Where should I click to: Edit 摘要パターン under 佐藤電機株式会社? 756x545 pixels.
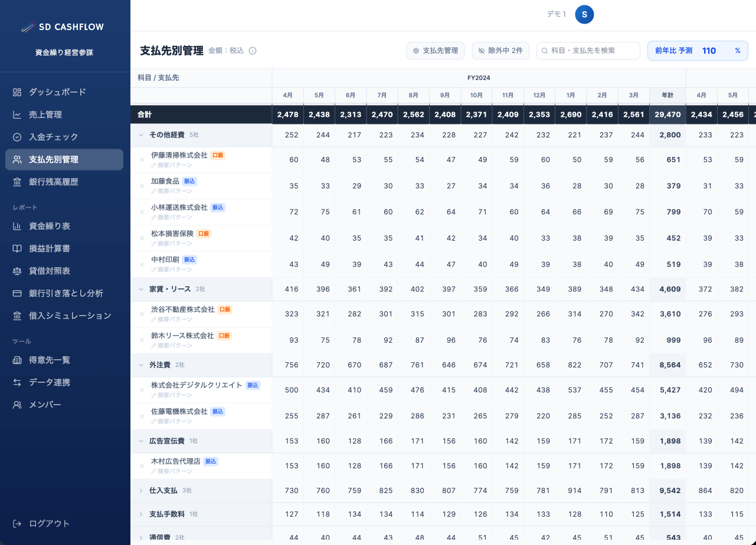(172, 421)
